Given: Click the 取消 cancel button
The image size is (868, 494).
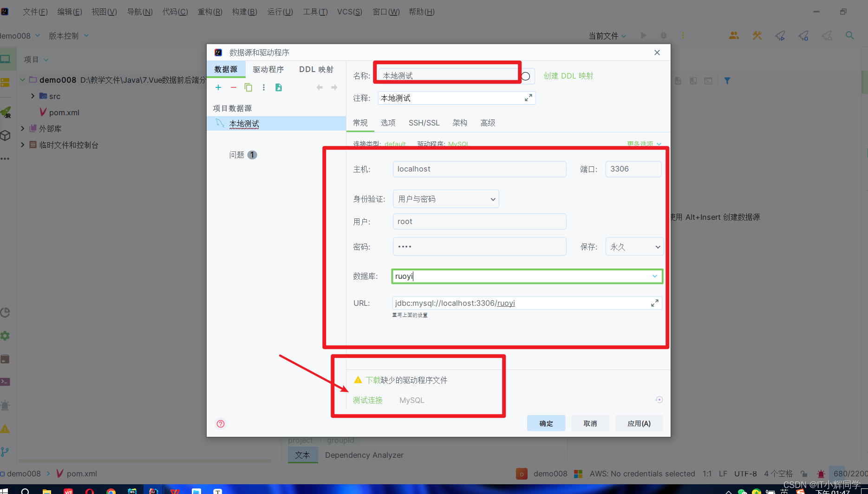Looking at the screenshot, I should coord(590,423).
